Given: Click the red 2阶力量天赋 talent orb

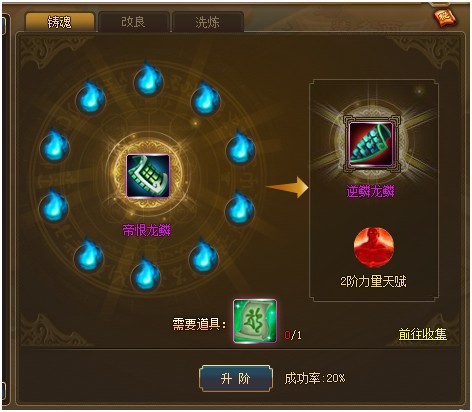Looking at the screenshot, I should coord(373,246).
